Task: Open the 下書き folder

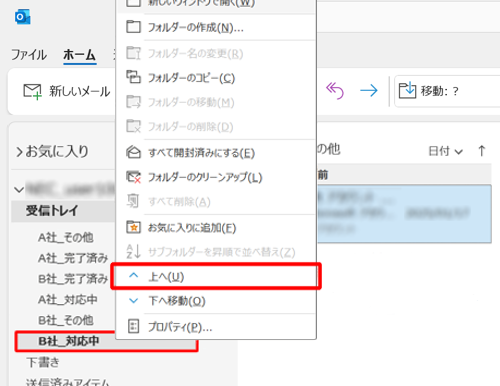Action: (x=43, y=362)
